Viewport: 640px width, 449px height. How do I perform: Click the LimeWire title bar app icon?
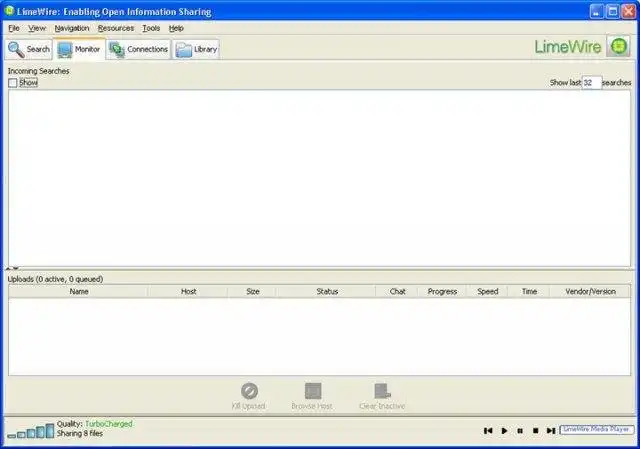click(9, 11)
